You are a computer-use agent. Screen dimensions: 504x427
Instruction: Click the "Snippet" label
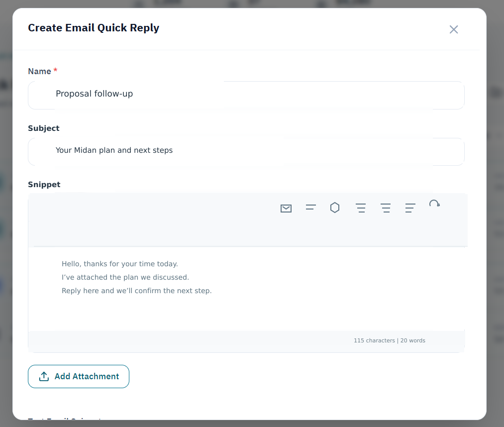(x=44, y=185)
